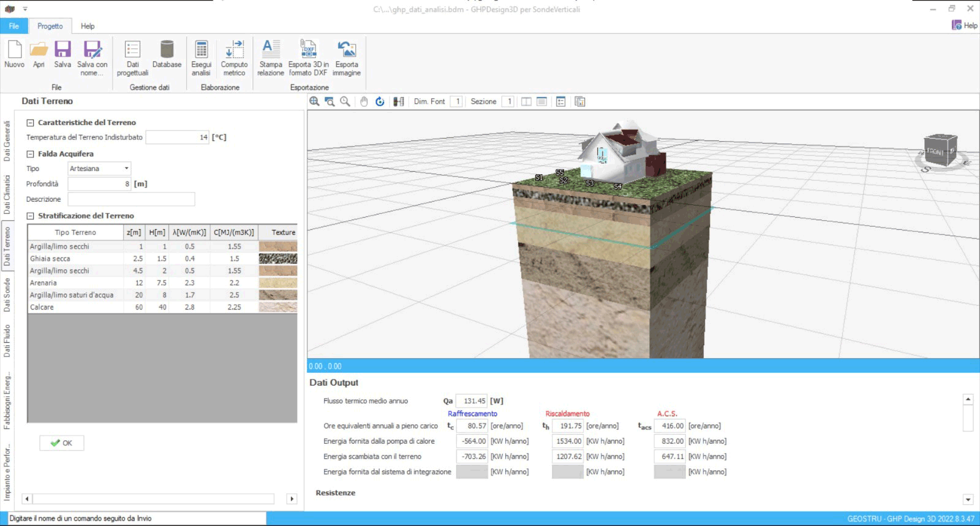Open the File menu tab
Viewport: 980px width, 526px height.
[14, 26]
